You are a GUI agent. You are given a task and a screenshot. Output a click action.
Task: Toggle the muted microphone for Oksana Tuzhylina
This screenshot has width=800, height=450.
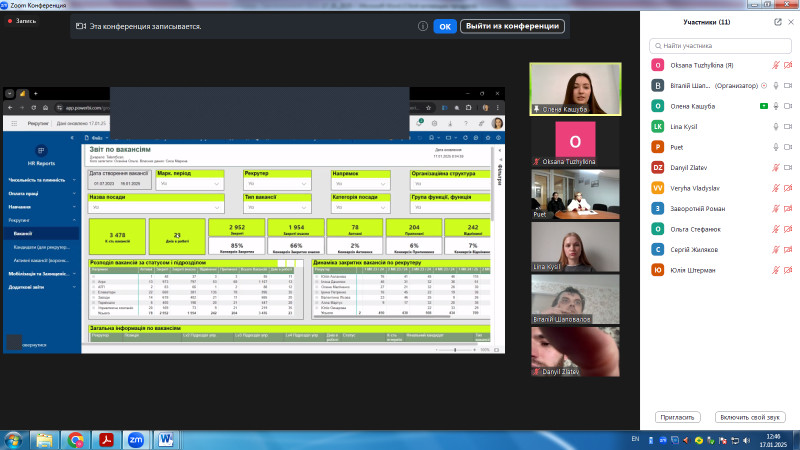pyautogui.click(x=776, y=65)
